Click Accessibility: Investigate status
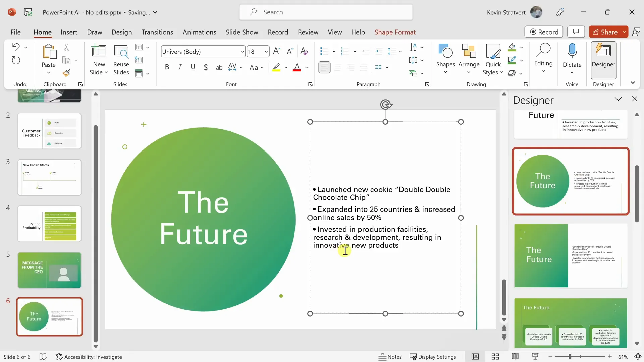The height and width of the screenshot is (362, 644). pos(89,357)
